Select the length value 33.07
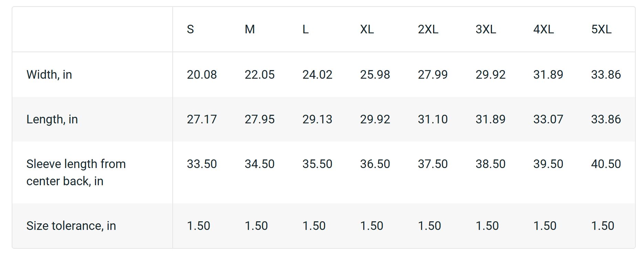The height and width of the screenshot is (256, 644). point(548,119)
